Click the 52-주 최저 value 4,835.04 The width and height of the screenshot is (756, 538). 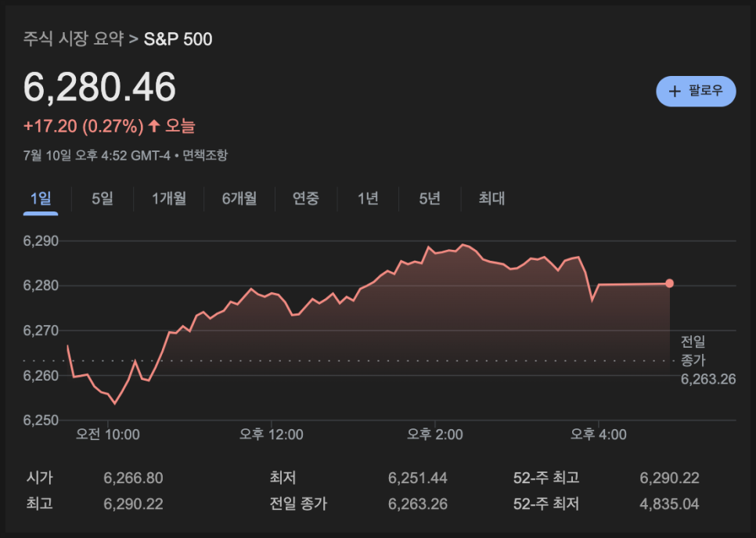669,504
